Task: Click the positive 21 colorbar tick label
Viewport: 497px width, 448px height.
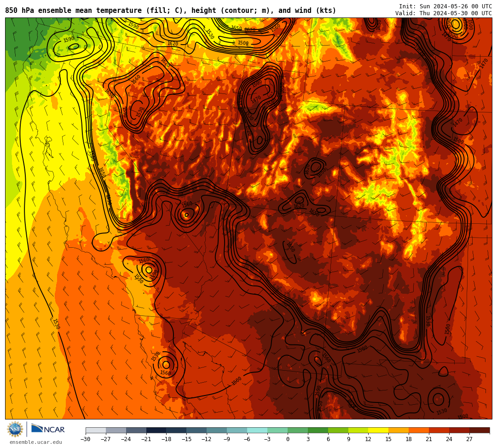Action: pyautogui.click(x=429, y=439)
